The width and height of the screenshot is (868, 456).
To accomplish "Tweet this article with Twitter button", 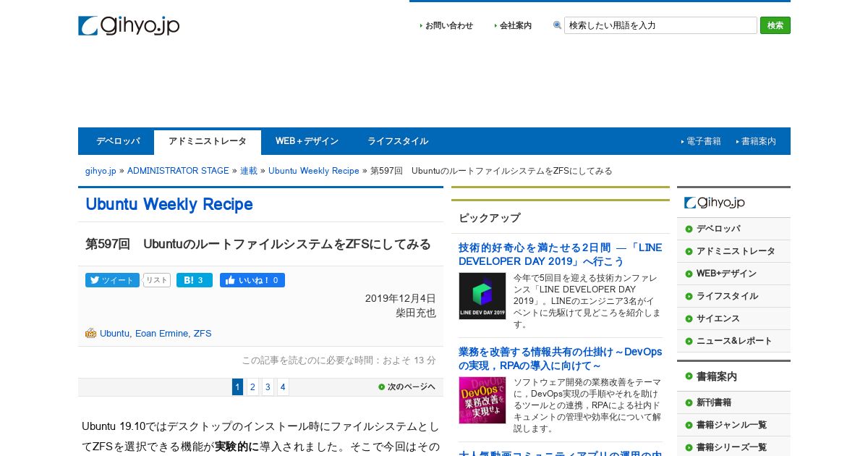I will pos(112,280).
